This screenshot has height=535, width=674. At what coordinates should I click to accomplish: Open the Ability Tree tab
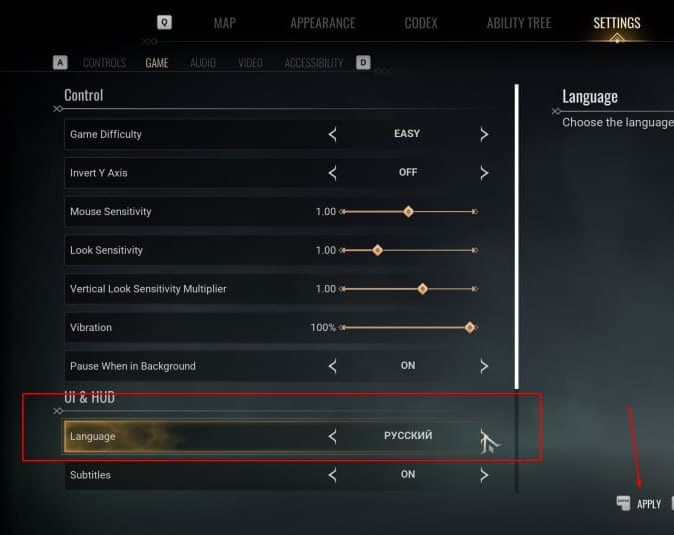pyautogui.click(x=519, y=23)
